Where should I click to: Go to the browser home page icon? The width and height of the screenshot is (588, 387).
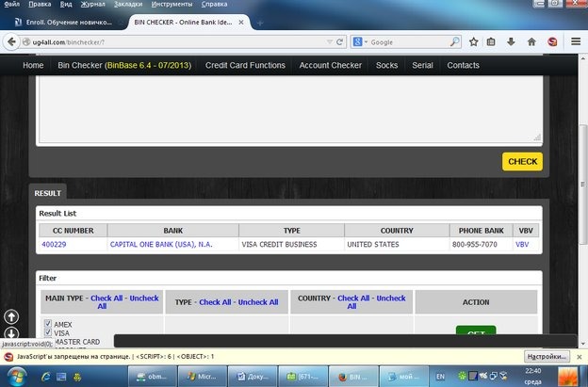click(x=531, y=42)
